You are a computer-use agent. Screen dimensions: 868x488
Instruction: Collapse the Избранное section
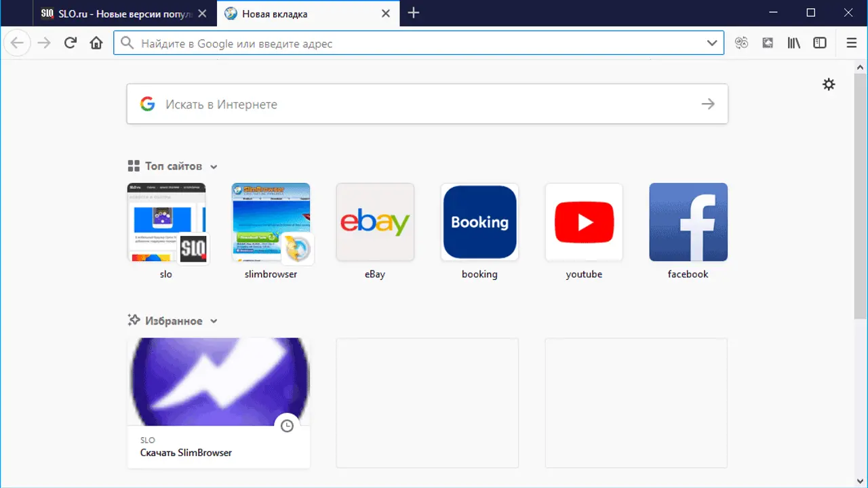[x=214, y=321]
